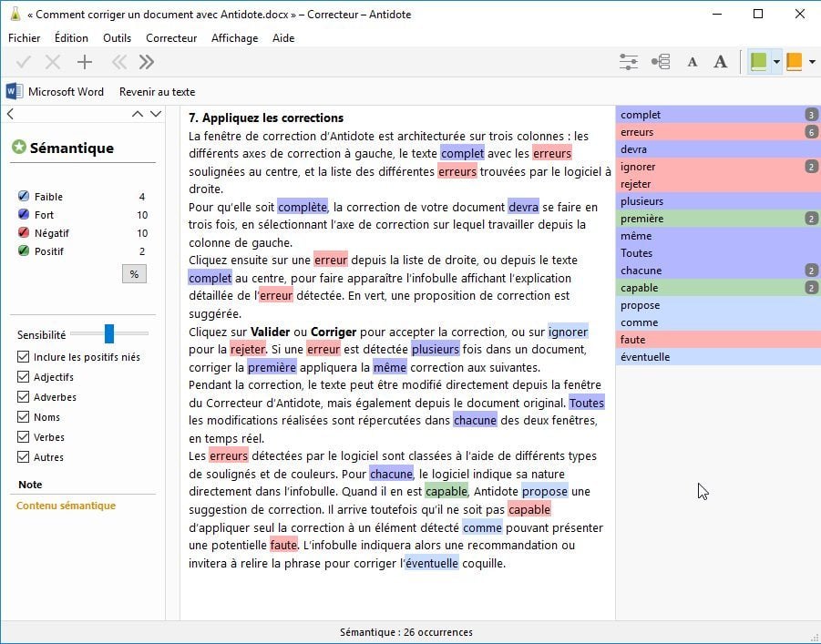Select 'propose' in the results list
Image resolution: width=821 pixels, height=644 pixels.
coord(718,305)
